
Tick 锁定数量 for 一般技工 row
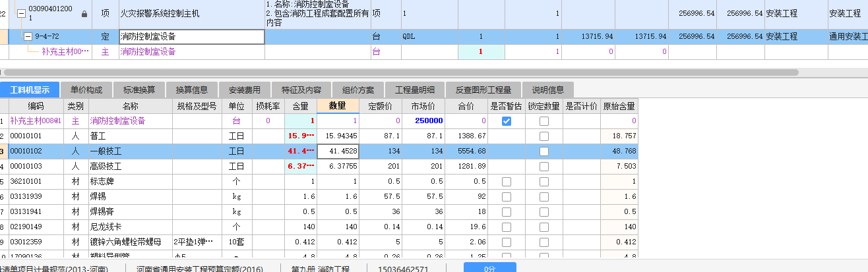click(x=544, y=151)
